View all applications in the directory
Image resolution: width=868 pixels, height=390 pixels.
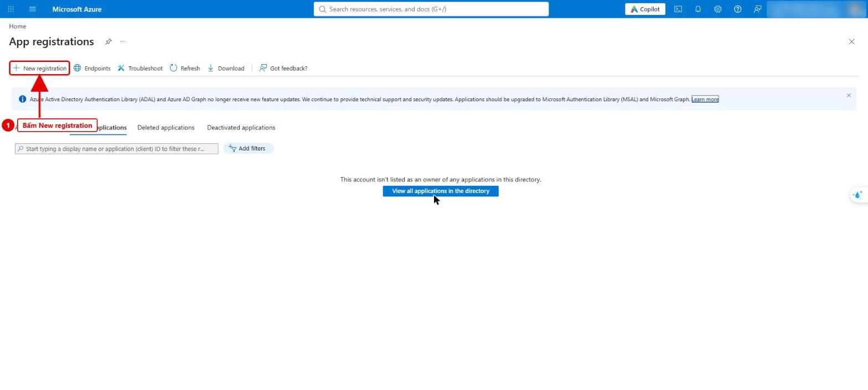click(441, 191)
